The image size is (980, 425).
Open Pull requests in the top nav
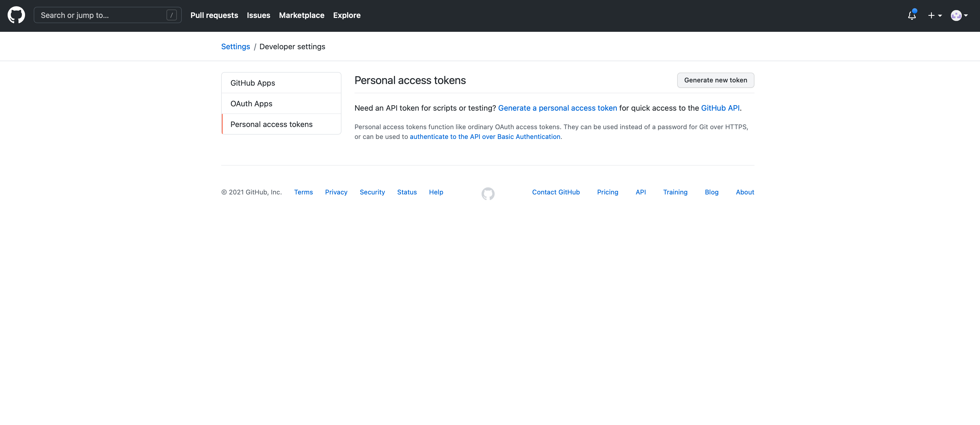pos(214,15)
